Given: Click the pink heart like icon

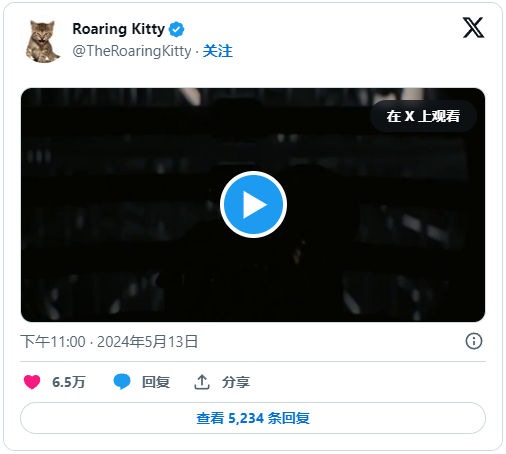Looking at the screenshot, I should coord(32,382).
